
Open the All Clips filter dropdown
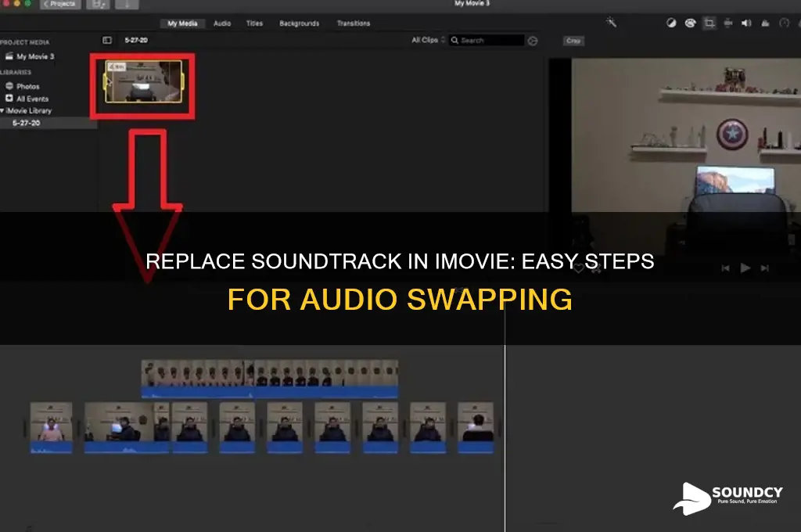coord(428,40)
